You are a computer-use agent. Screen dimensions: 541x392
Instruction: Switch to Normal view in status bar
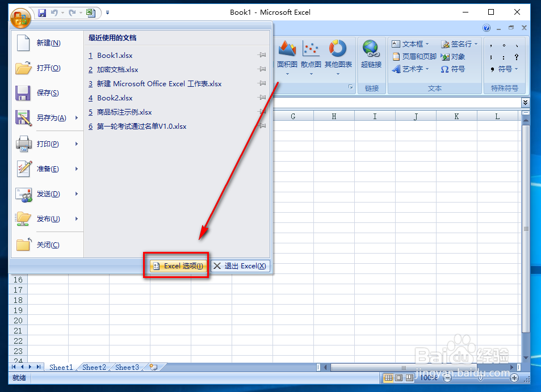(x=388, y=378)
